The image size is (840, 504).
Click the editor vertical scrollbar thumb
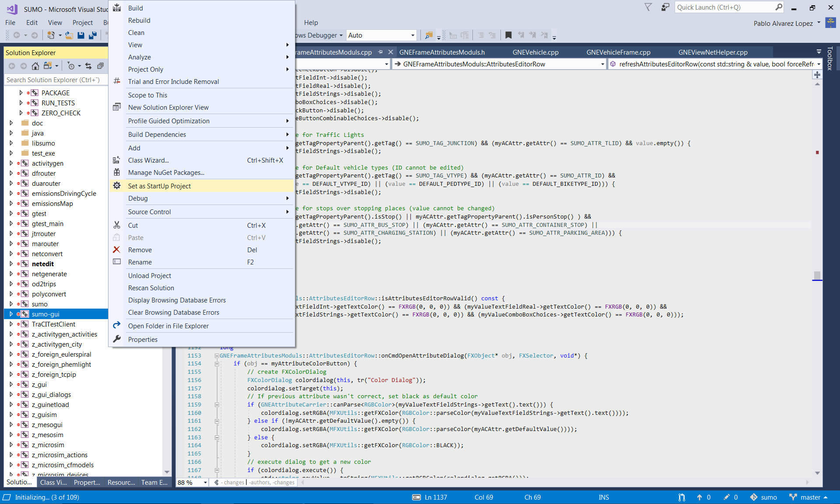(x=817, y=275)
